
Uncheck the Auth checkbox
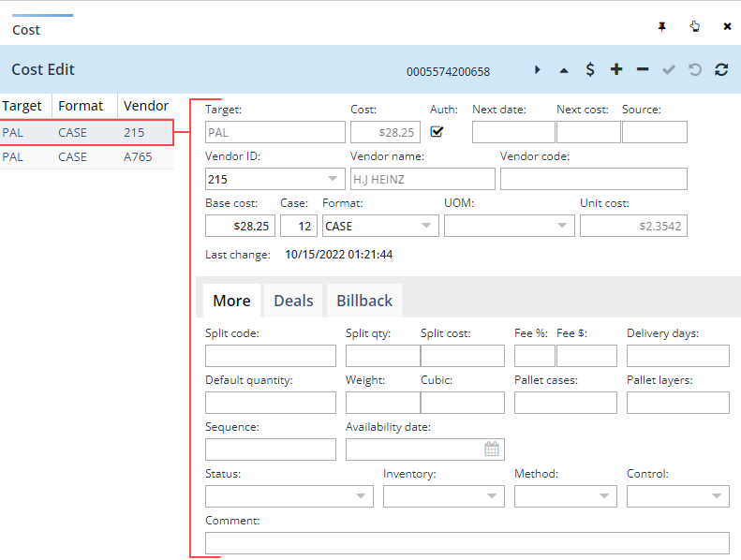coord(437,131)
